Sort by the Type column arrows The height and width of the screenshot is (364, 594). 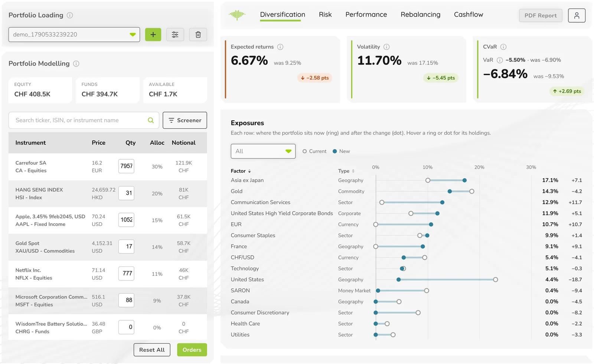point(353,171)
